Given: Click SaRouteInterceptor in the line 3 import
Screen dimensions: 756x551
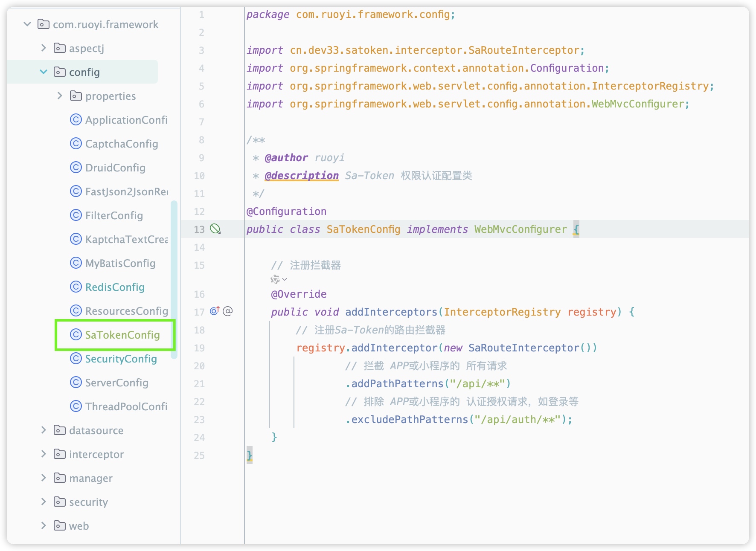Looking at the screenshot, I should [523, 50].
